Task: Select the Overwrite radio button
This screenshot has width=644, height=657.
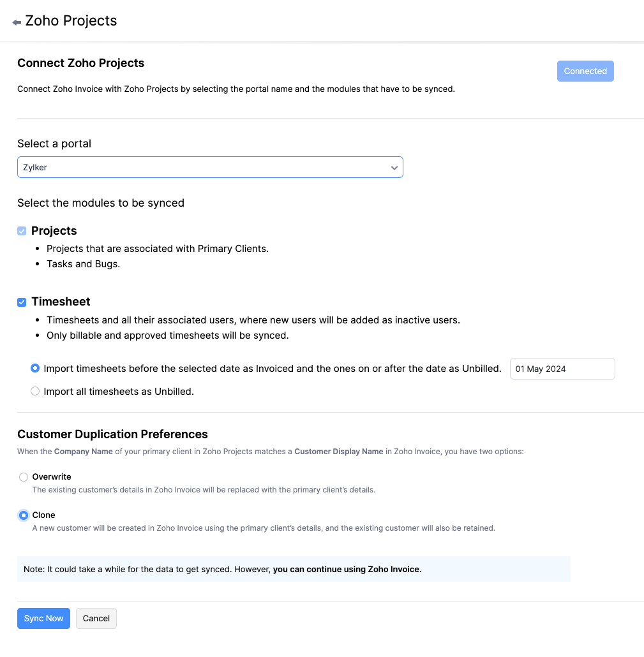Action: click(x=24, y=477)
